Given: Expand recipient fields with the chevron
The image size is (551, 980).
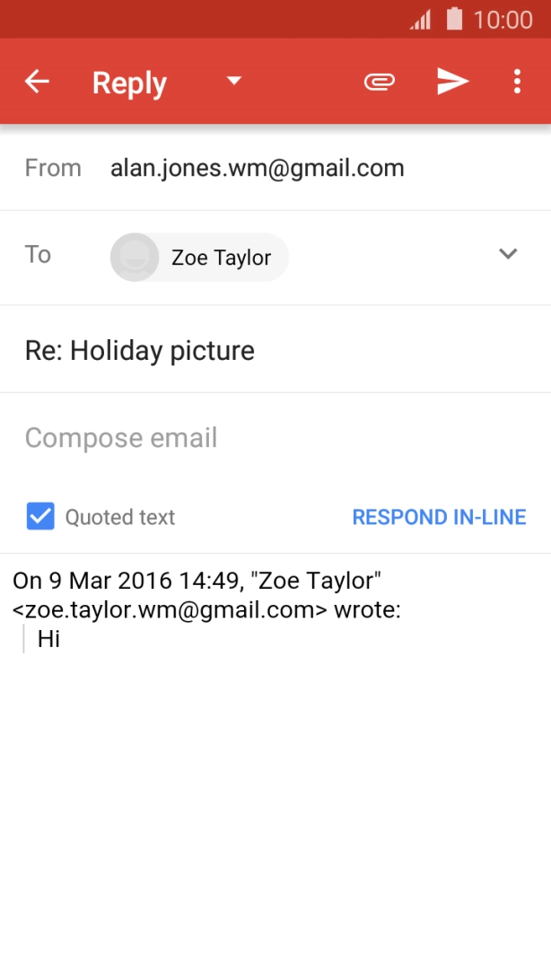Looking at the screenshot, I should [508, 254].
